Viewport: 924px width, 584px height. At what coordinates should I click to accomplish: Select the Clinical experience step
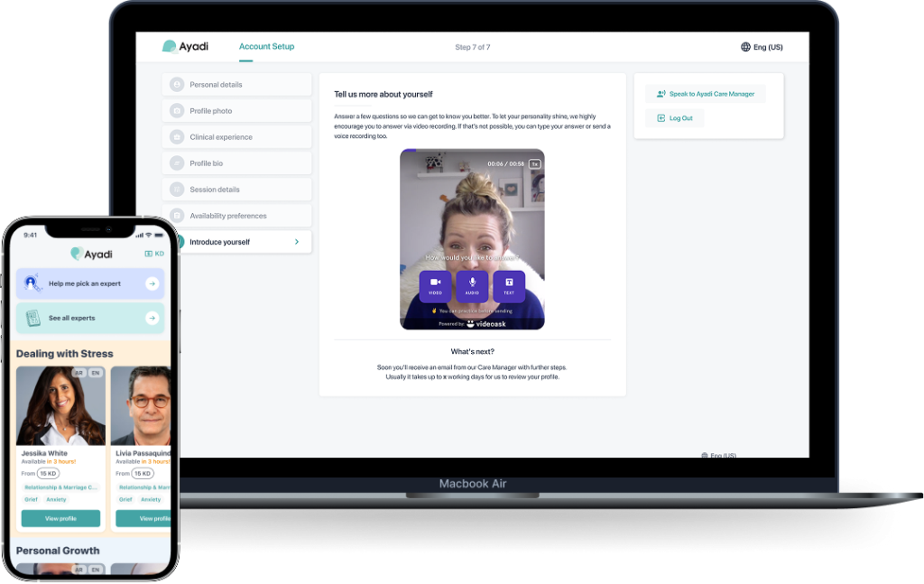[x=237, y=136]
